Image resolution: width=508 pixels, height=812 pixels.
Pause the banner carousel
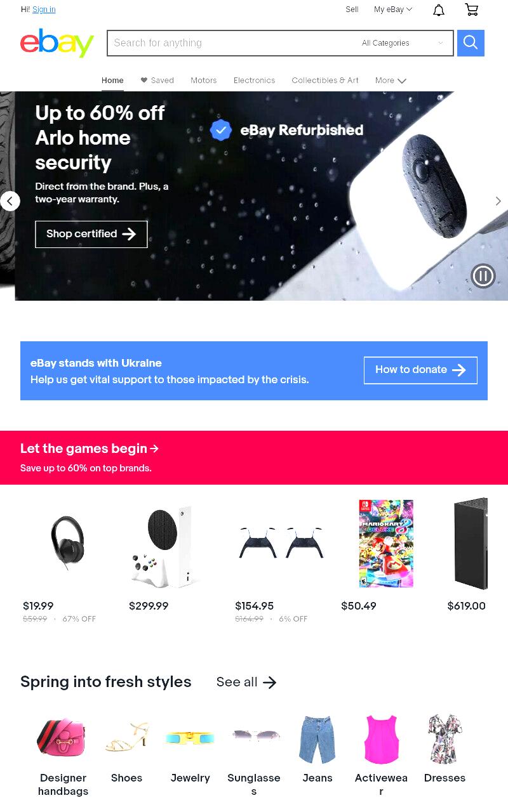coord(483,276)
